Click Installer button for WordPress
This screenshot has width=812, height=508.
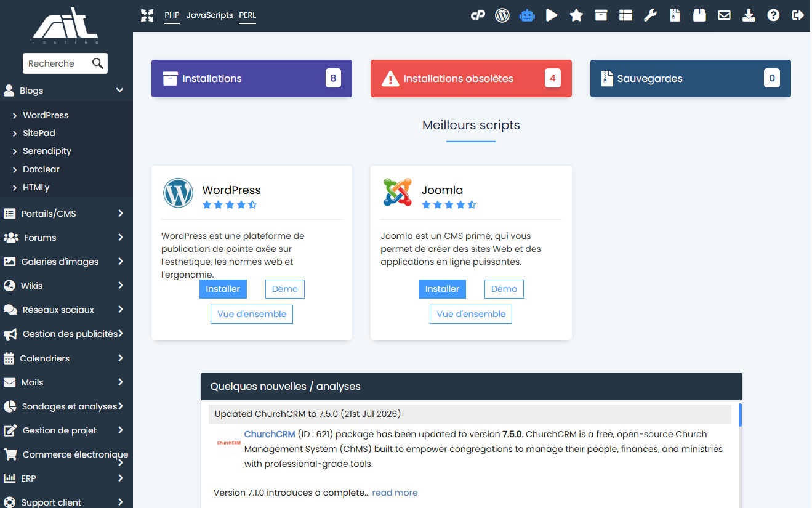(223, 289)
